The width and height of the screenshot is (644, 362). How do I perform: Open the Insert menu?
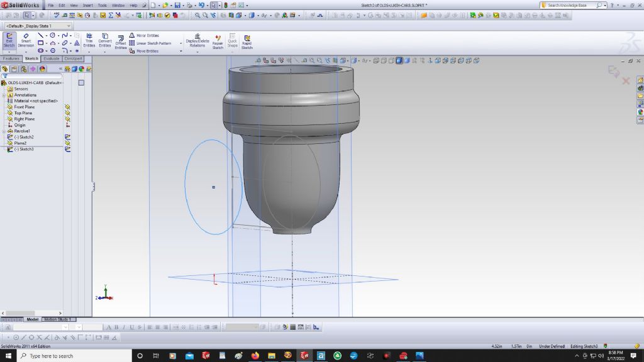click(x=87, y=5)
